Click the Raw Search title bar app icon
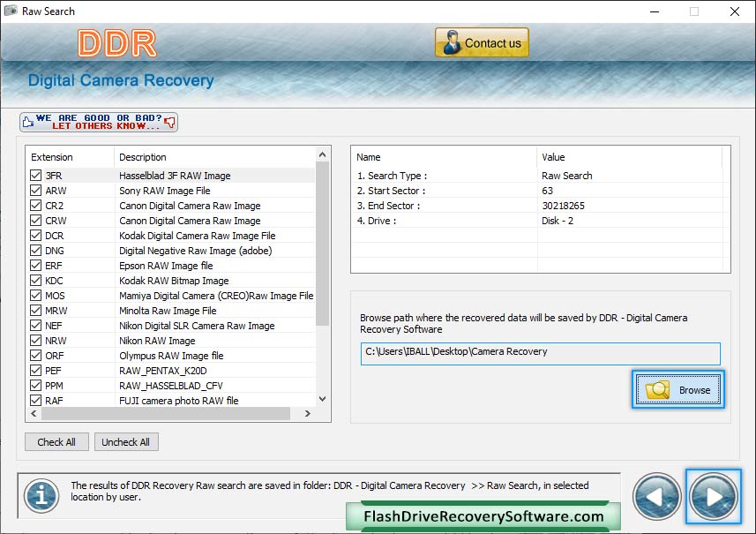The image size is (756, 534). coord(11,11)
